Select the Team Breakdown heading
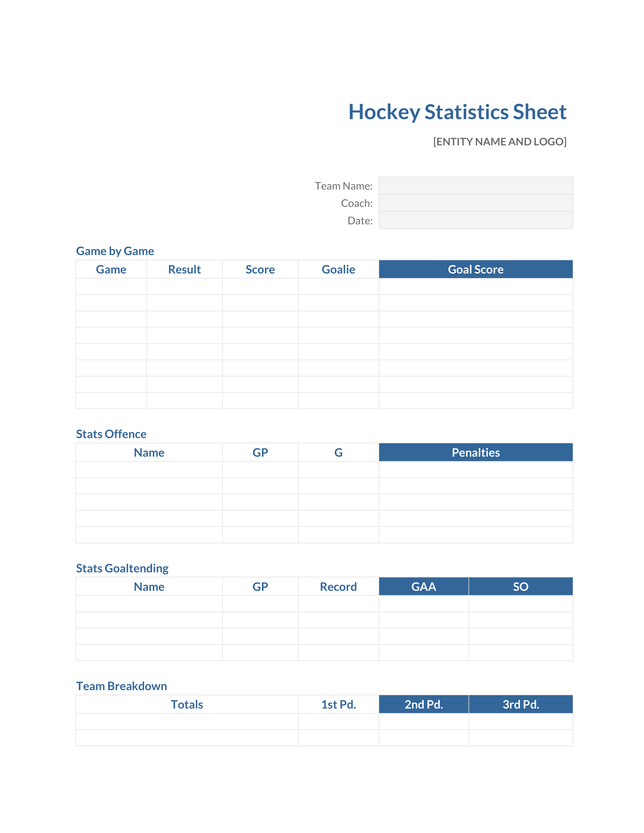This screenshot has width=644, height=833. (121, 686)
